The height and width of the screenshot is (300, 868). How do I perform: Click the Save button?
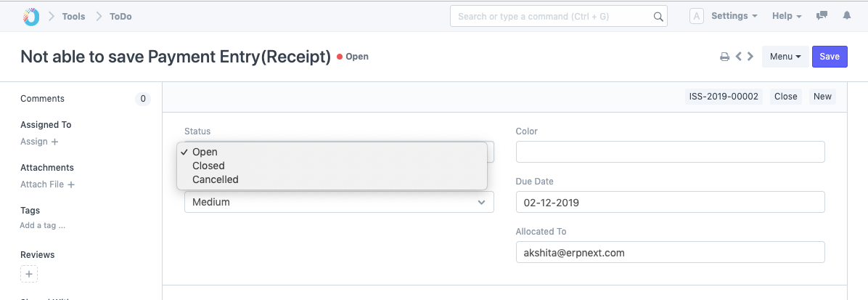830,57
